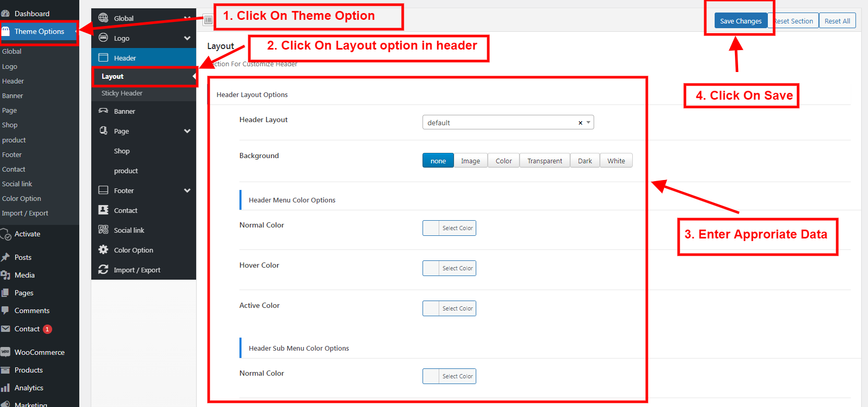Clear the Header Layout selection with the x
This screenshot has width=868, height=407.
tap(580, 123)
